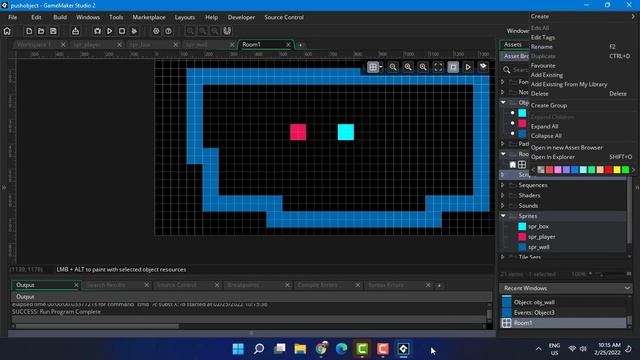Pick the pink colour swatch in context menu
This screenshot has height=360, width=640.
tap(558, 170)
